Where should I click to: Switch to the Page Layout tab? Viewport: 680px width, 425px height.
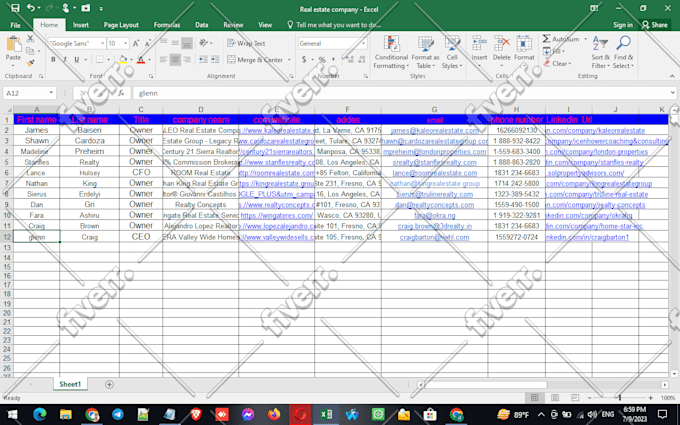pyautogui.click(x=121, y=25)
